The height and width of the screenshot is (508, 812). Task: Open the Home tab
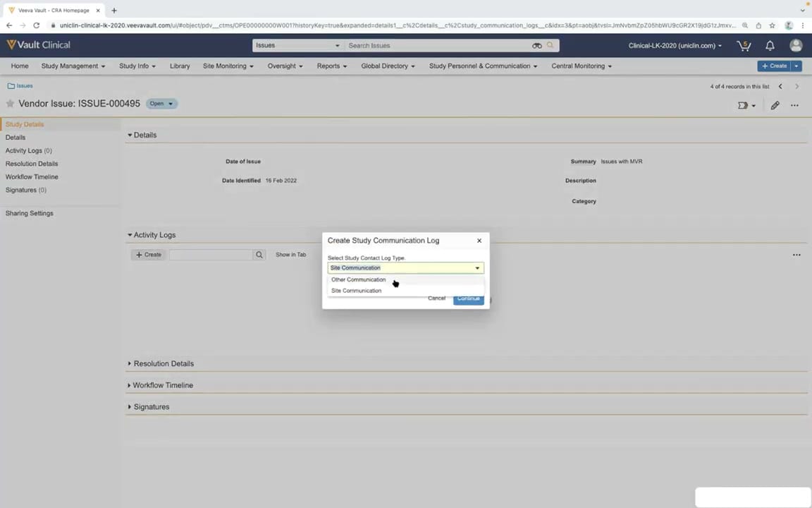coord(20,66)
